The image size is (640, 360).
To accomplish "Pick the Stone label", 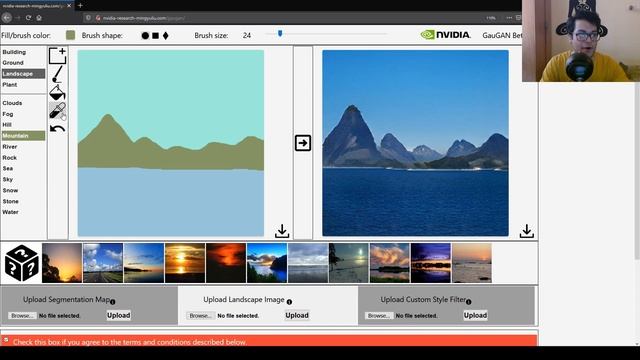I will pyautogui.click(x=11, y=202).
